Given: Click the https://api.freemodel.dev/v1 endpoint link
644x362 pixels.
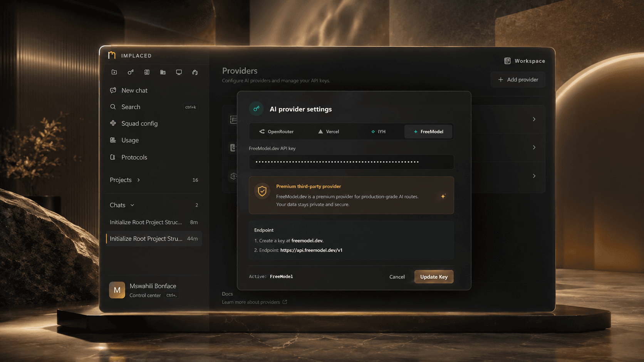Looking at the screenshot, I should pyautogui.click(x=311, y=250).
